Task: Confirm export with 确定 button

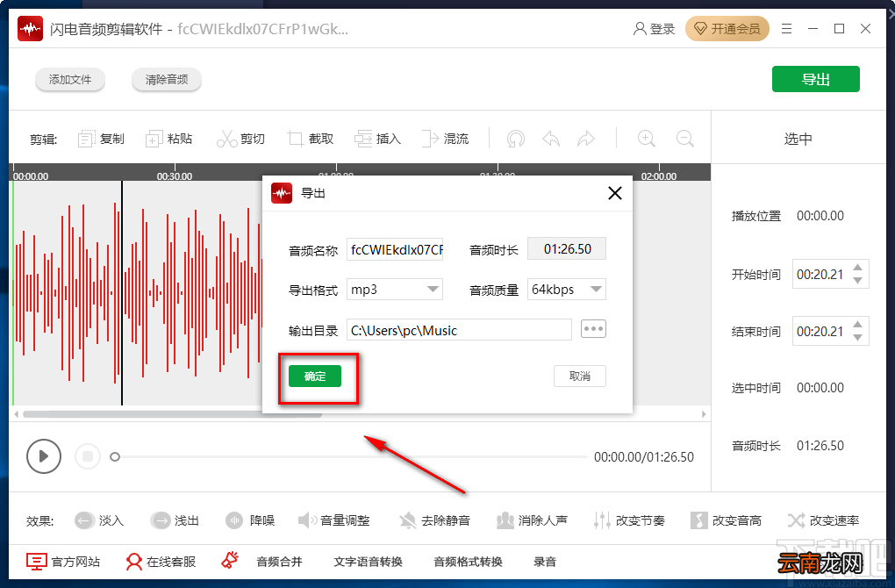Action: pyautogui.click(x=315, y=376)
